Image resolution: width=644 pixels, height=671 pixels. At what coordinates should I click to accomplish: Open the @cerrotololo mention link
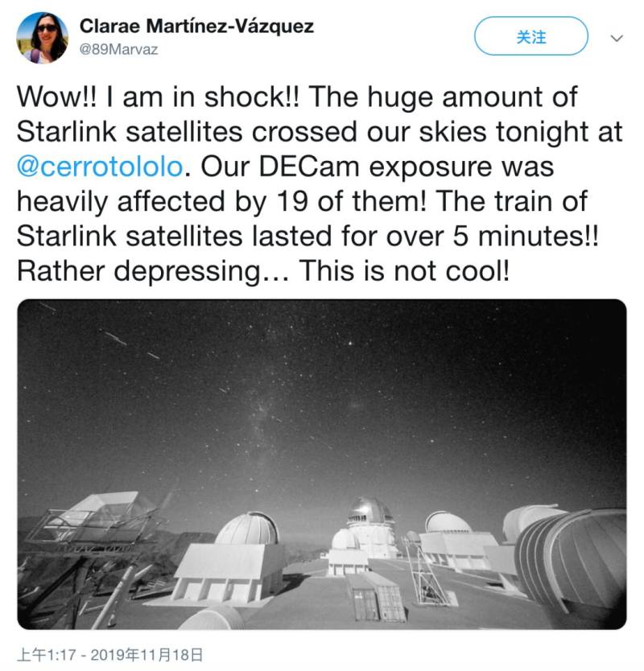[100, 167]
